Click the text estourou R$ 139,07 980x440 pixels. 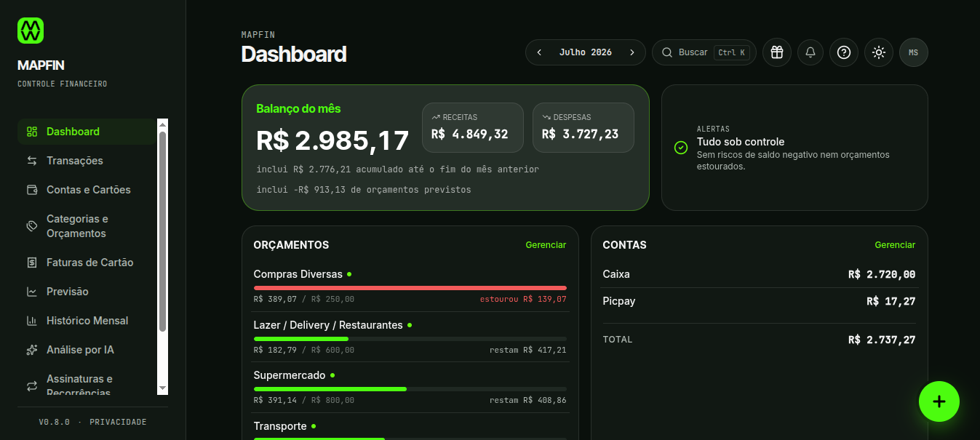(x=523, y=299)
